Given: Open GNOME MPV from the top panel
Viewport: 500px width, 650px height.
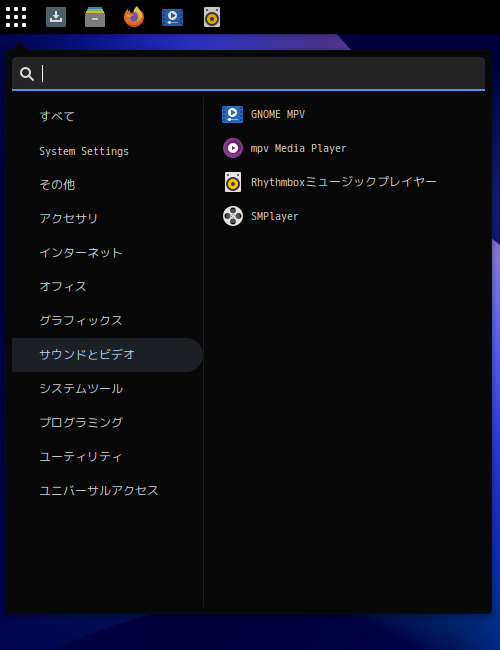Looking at the screenshot, I should tap(172, 17).
